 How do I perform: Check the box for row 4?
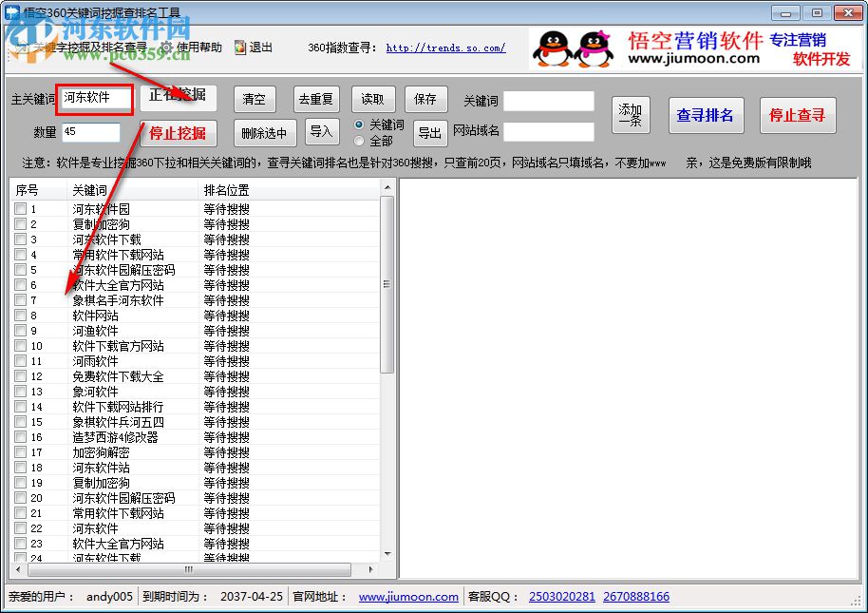point(21,254)
